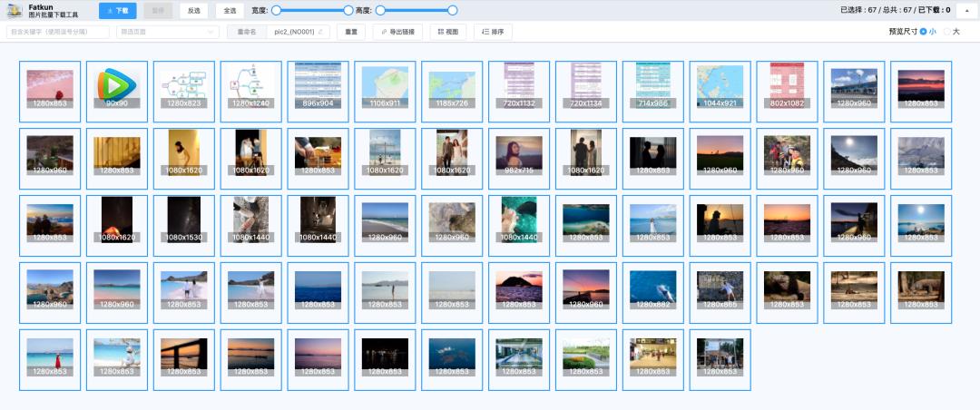This screenshot has height=410, width=980.
Task: Collapse the panel with the top-right arrow button
Action: [x=966, y=11]
